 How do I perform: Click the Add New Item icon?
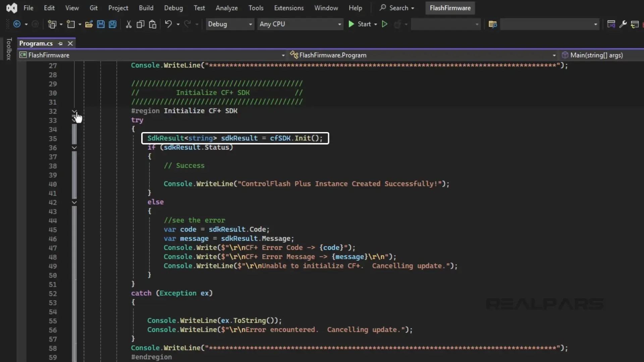(71, 24)
